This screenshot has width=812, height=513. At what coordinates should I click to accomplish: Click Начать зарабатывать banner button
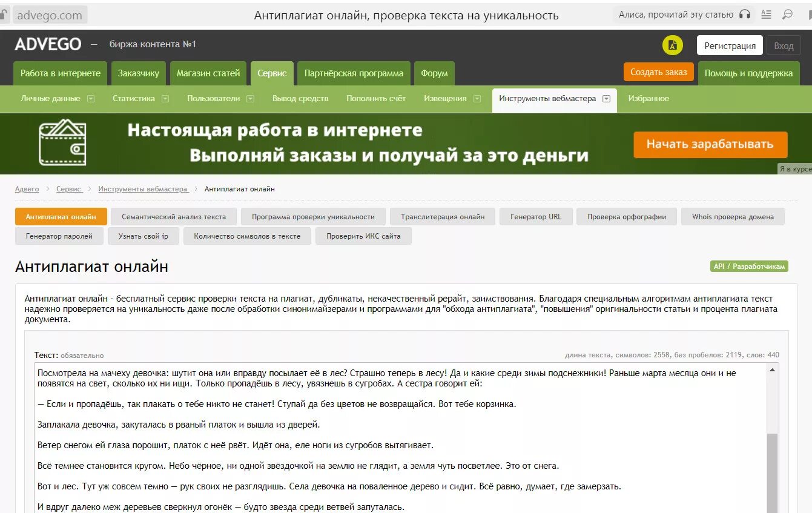710,145
